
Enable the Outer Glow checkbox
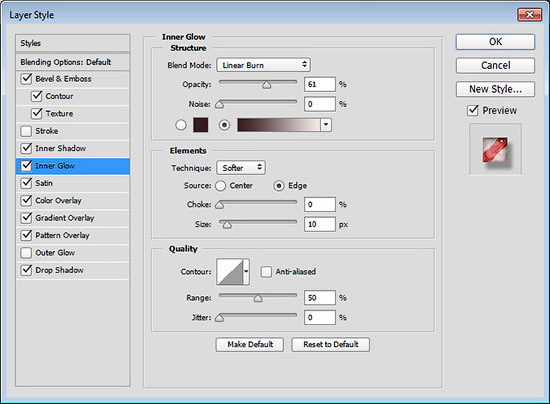26,253
